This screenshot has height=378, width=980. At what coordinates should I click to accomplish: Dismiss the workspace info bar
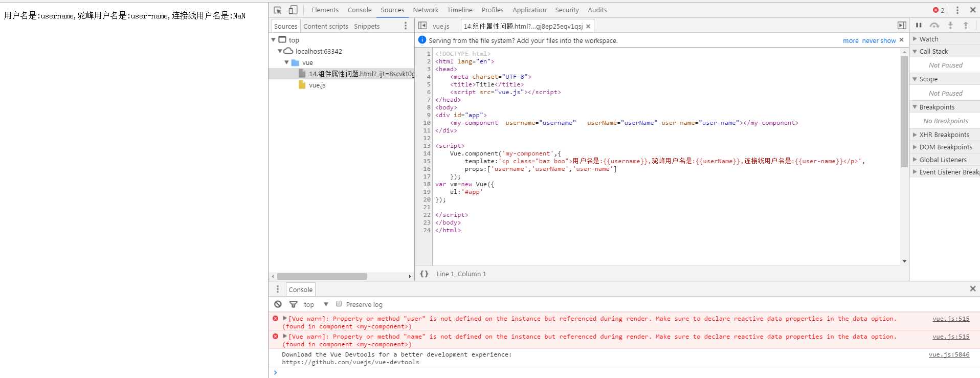pos(901,40)
